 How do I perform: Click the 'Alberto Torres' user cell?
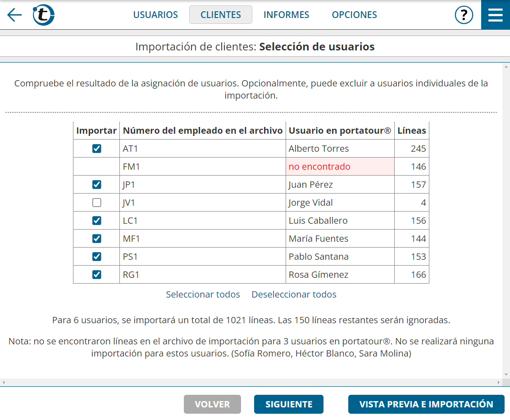(340, 149)
